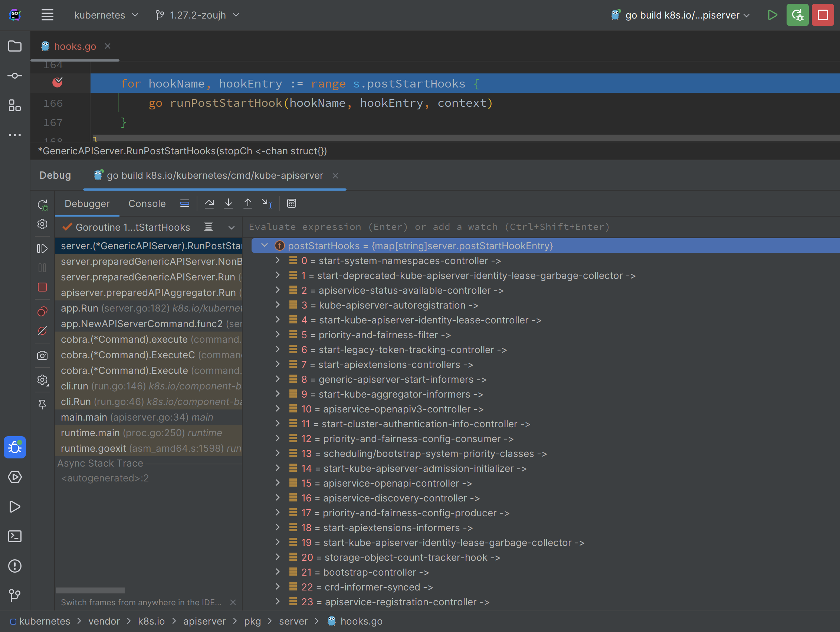The height and width of the screenshot is (632, 840).
Task: Click the Pin Tab icon
Action: 43,404
